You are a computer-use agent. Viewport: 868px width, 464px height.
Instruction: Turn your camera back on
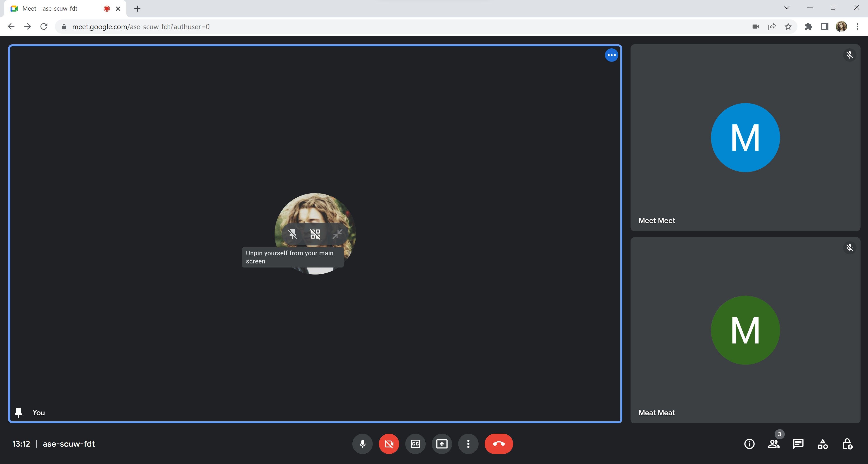389,444
